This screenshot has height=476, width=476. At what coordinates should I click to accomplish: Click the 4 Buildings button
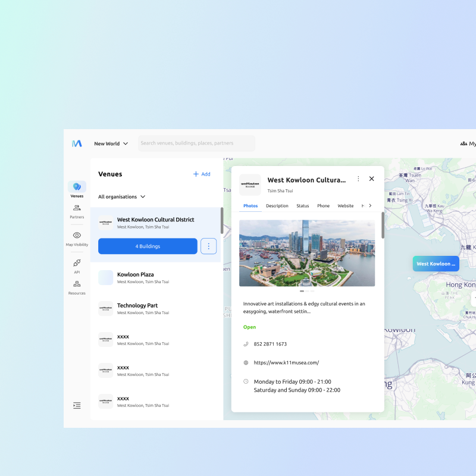point(148,246)
